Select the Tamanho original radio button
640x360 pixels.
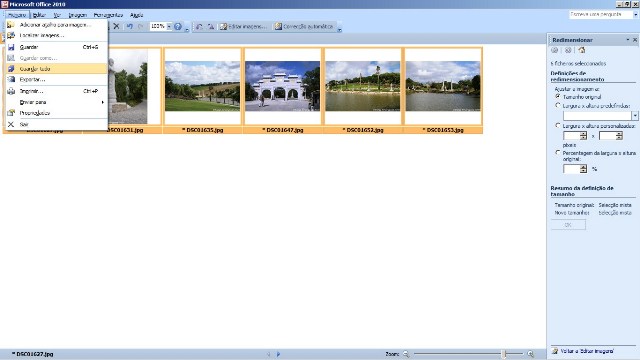(558, 96)
